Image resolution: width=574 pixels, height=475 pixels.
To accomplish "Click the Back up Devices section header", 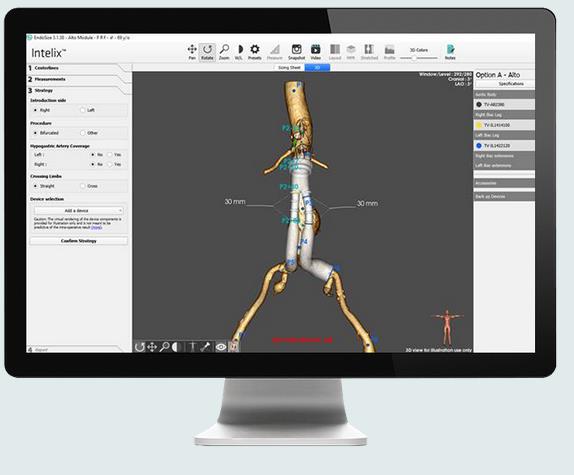I will (504, 197).
